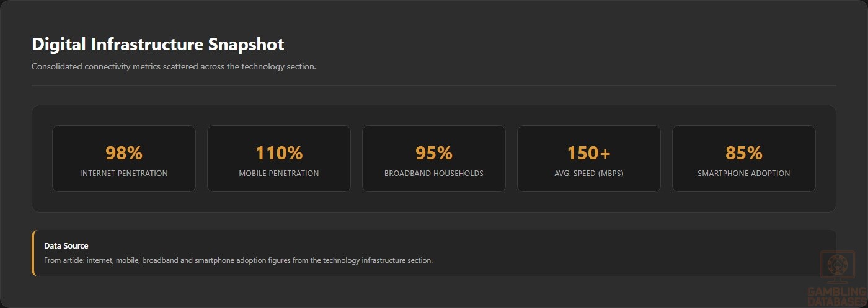Viewport: 868px width, 308px height.
Task: Click the Smartphone Adoption label
Action: pyautogui.click(x=744, y=174)
